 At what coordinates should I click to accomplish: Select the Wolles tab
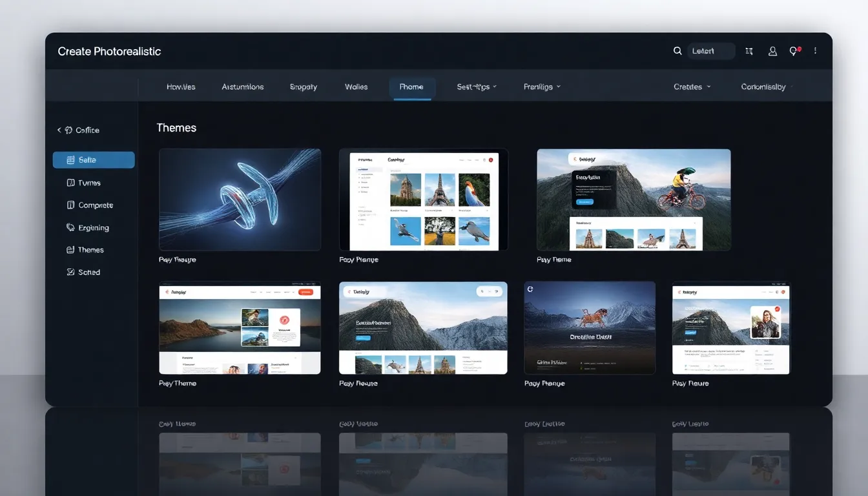(356, 87)
